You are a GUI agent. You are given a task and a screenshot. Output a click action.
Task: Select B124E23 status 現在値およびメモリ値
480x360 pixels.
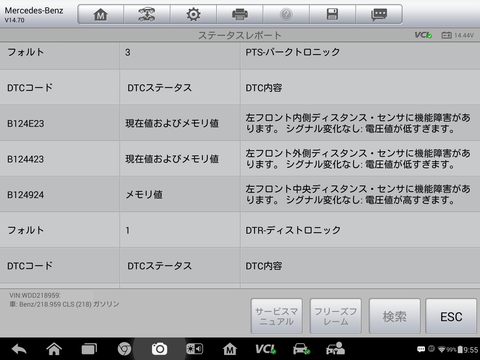coord(172,124)
